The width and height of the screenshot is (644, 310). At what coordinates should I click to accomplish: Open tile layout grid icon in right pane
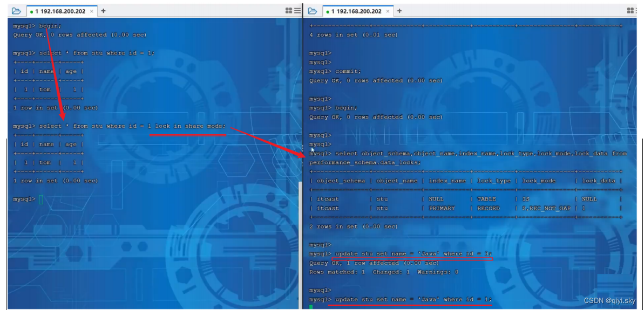[631, 11]
